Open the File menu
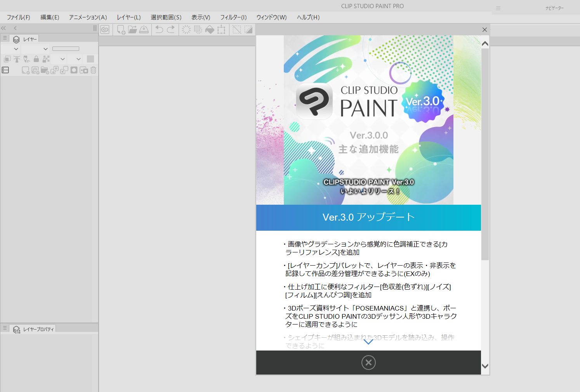The image size is (580, 392). (17, 17)
